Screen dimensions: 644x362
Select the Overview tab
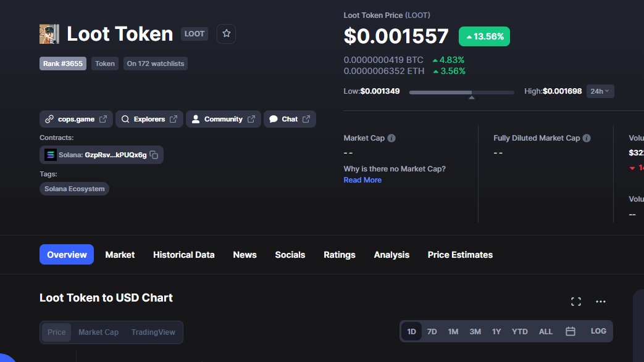click(67, 255)
